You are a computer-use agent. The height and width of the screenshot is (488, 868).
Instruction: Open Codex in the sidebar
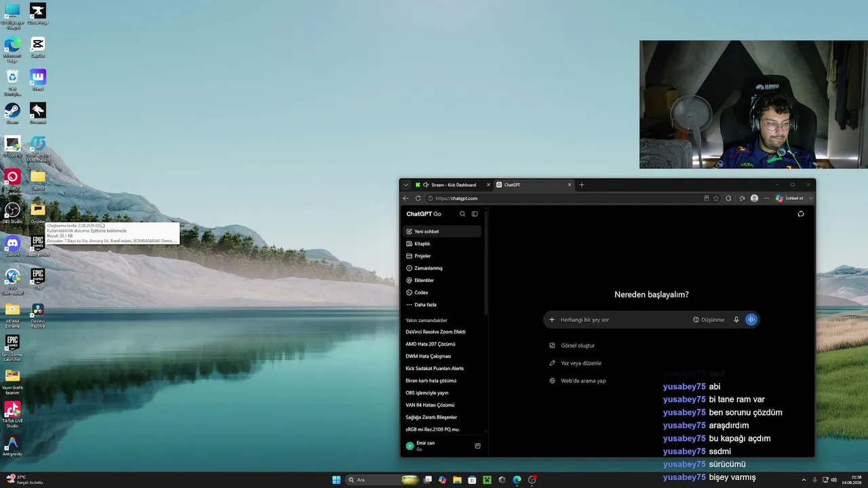(x=443, y=293)
